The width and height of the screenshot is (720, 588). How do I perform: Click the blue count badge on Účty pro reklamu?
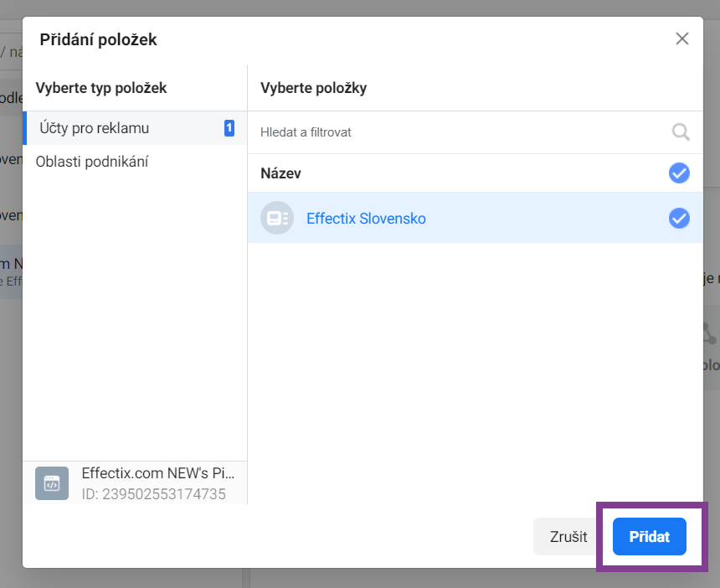coord(229,127)
